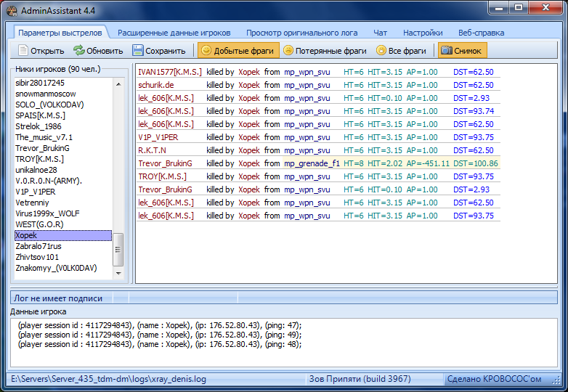Select player unikalnoe28
This screenshot has width=568, height=392.
(63, 170)
